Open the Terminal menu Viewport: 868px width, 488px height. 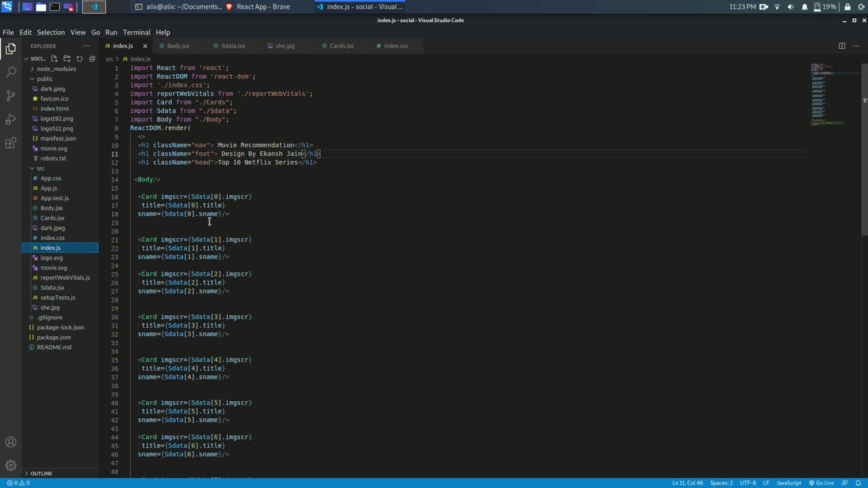pos(136,33)
